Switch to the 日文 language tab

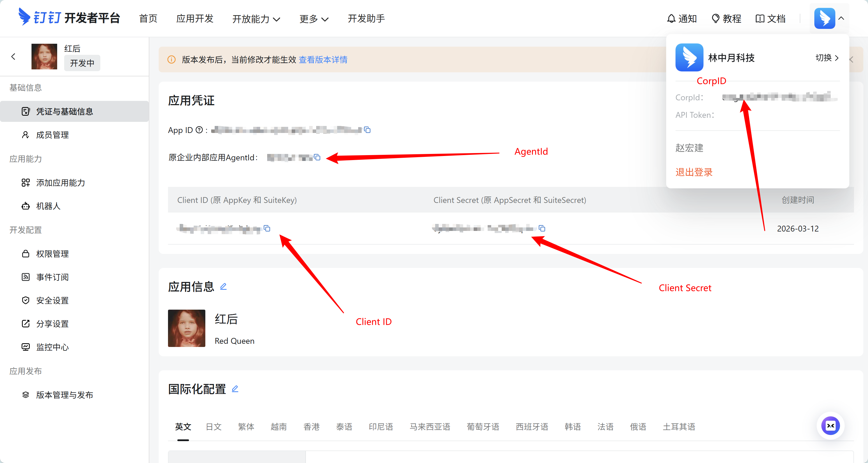pos(213,427)
